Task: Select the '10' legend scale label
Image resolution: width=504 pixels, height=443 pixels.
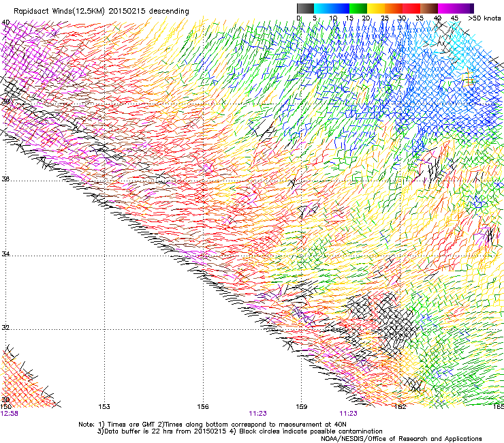Action: 333,18
